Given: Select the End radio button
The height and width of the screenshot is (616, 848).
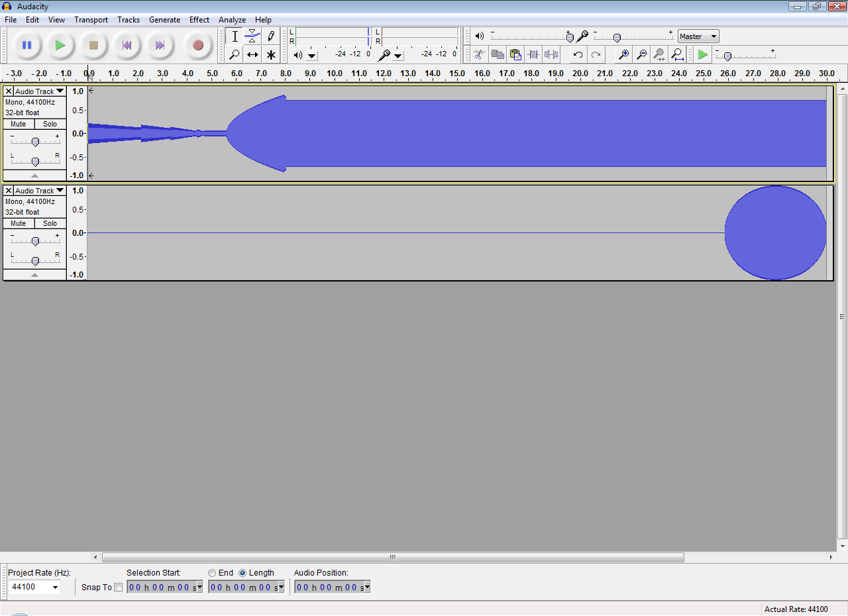Looking at the screenshot, I should click(212, 573).
